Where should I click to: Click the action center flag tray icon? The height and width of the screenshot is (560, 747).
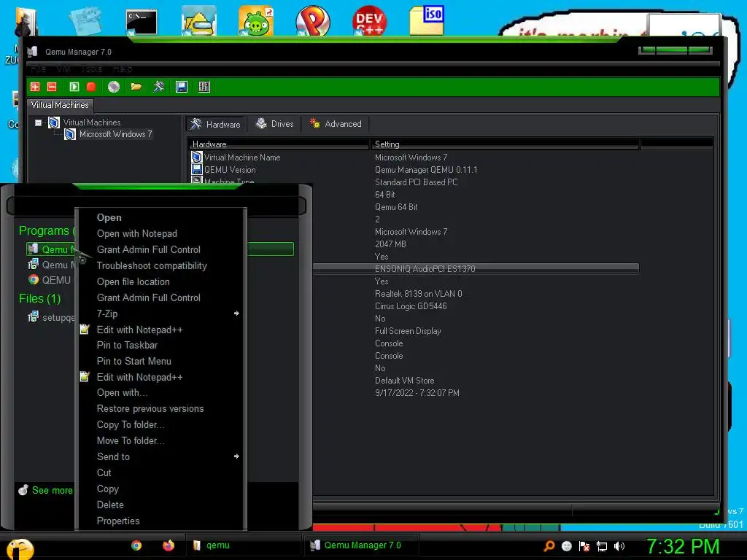pos(584,546)
